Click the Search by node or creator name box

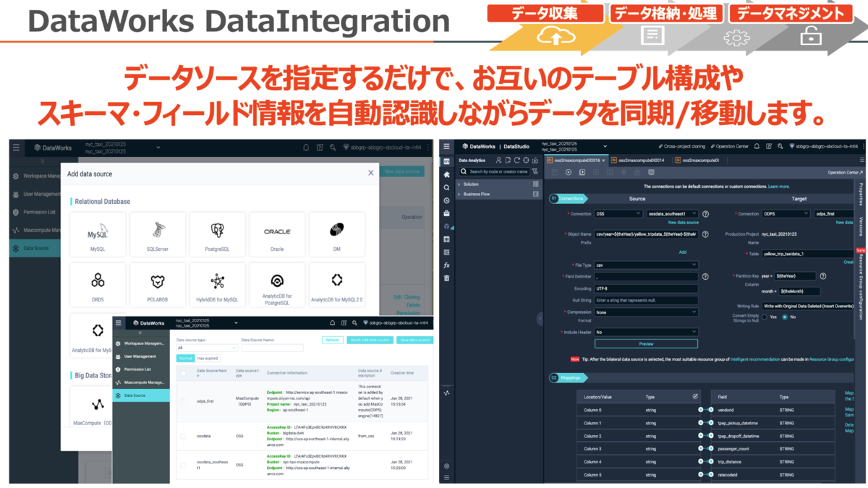click(x=494, y=172)
